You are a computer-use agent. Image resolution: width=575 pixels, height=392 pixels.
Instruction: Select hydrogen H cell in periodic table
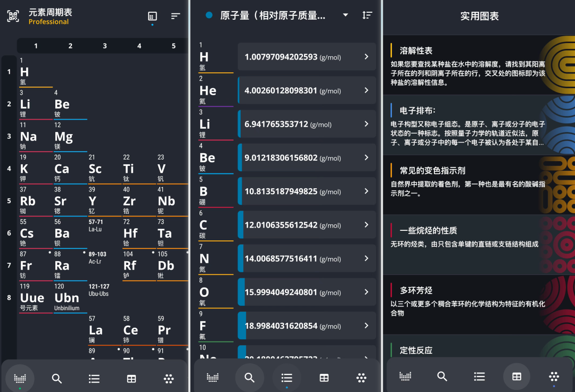pyautogui.click(x=36, y=72)
